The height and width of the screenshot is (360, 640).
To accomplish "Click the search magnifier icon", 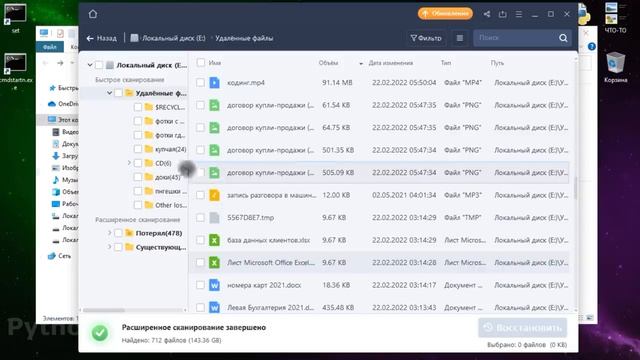I will 563,38.
